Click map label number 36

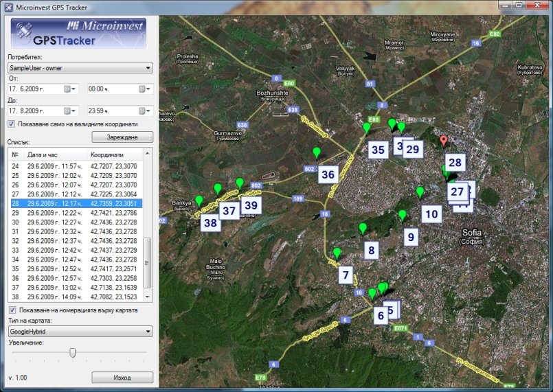[x=328, y=174]
